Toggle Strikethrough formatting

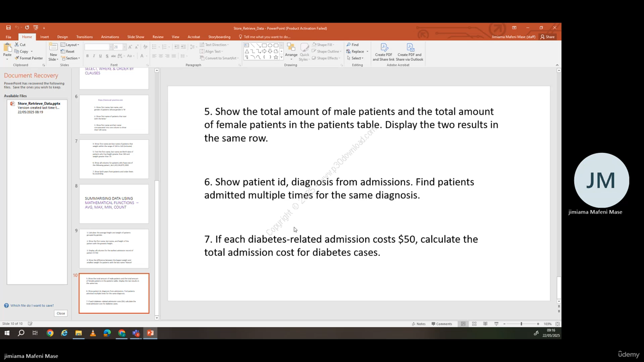point(113,56)
